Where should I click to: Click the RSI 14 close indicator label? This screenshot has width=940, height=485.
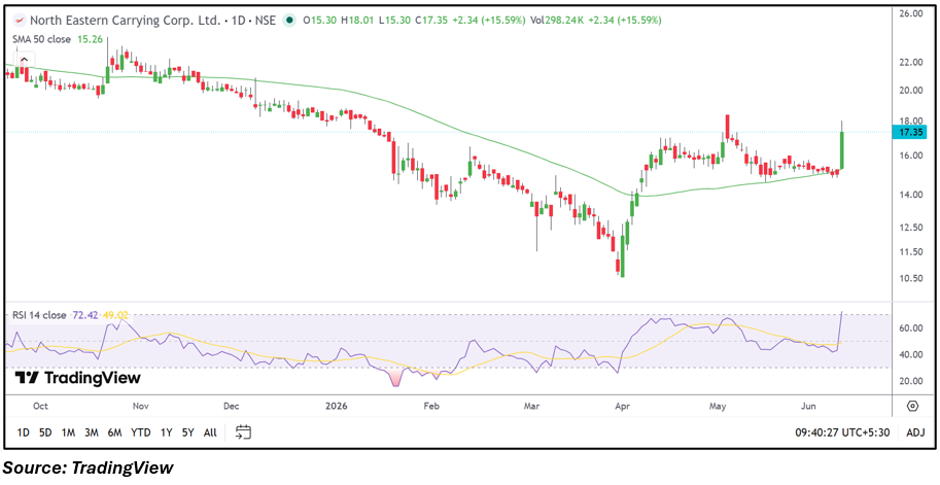click(x=40, y=315)
